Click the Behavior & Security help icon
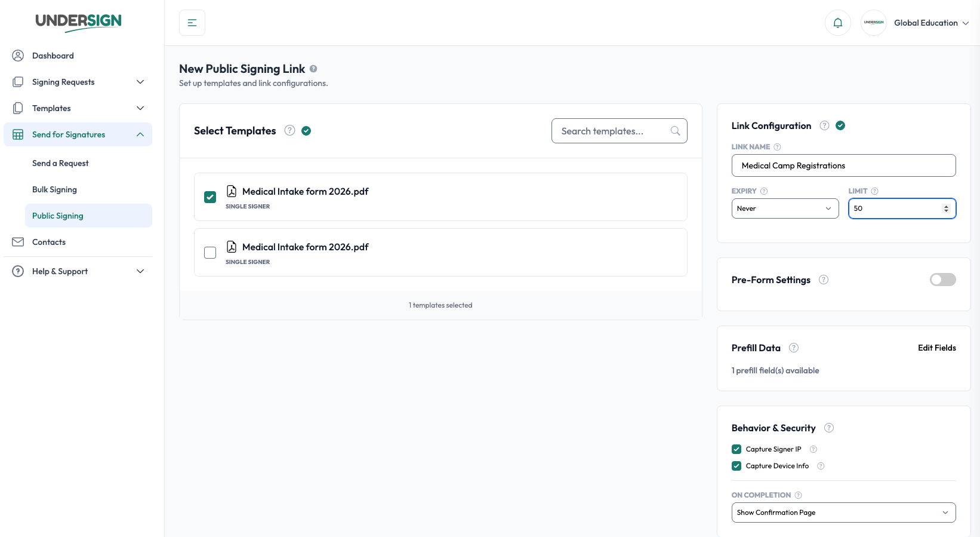The height and width of the screenshot is (537, 980). pos(829,428)
